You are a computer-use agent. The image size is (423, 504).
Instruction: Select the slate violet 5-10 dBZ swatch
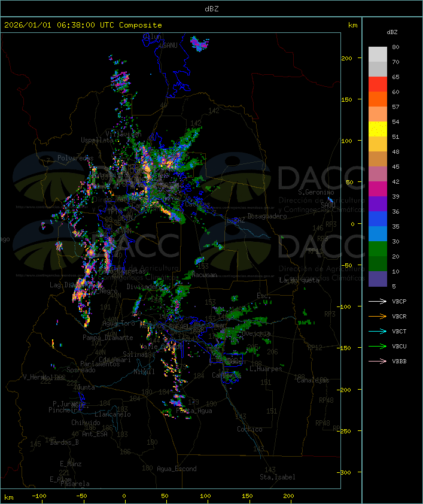click(x=378, y=279)
